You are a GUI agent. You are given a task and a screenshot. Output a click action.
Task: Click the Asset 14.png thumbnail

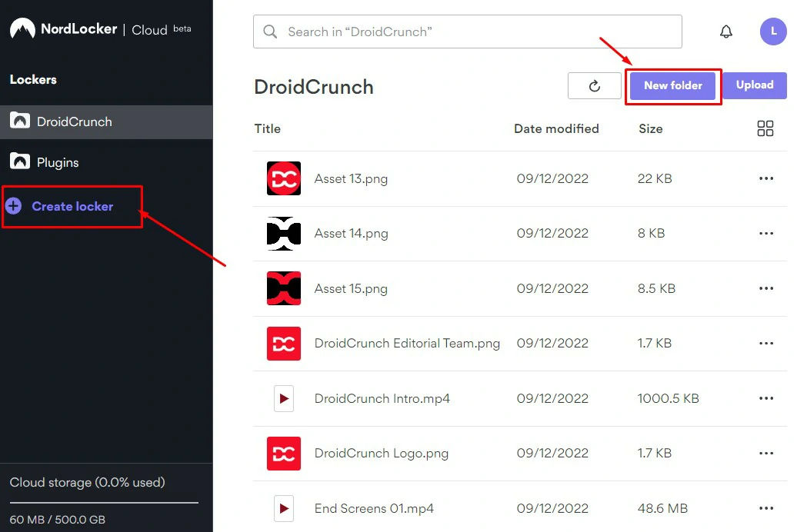284,233
